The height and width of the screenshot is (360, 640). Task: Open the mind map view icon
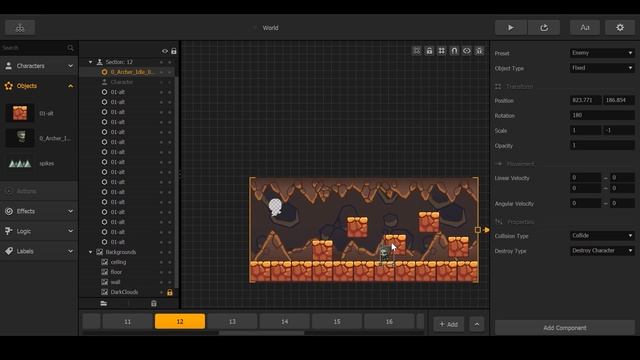tap(20, 28)
